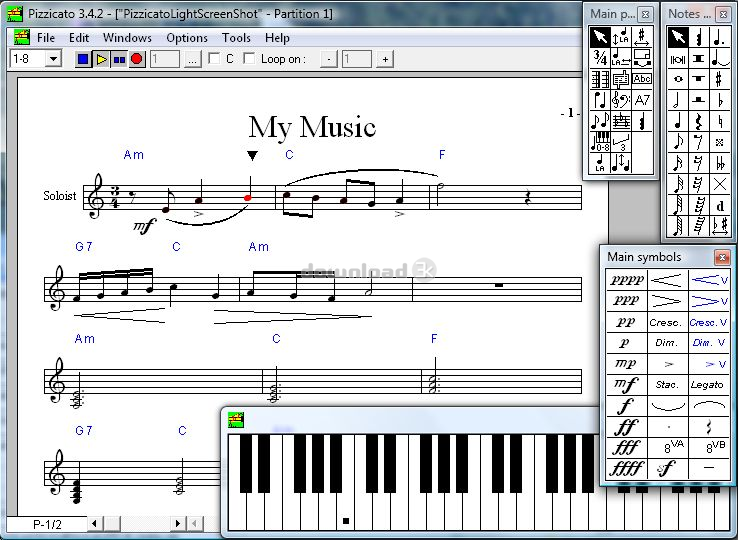
Task: Start playback with the yellow play button
Action: click(101, 59)
